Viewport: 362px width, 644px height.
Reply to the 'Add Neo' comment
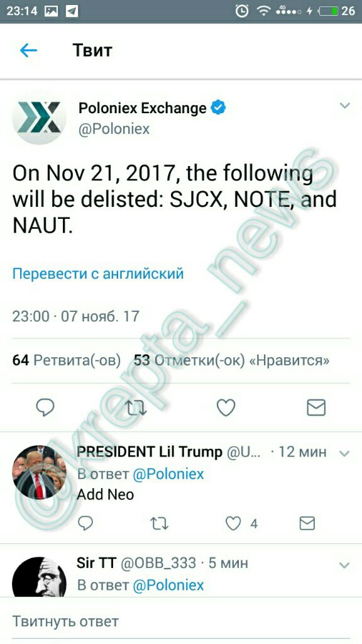[85, 523]
